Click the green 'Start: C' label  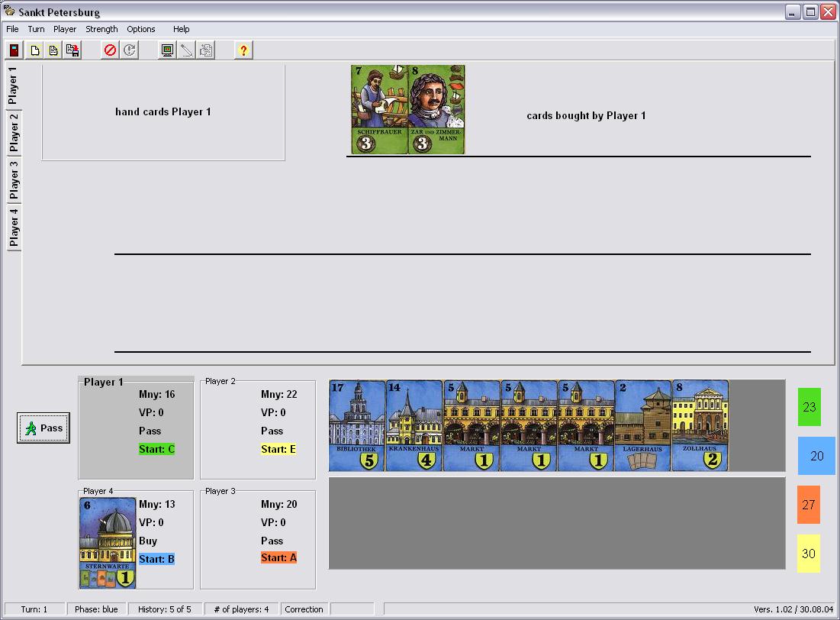tap(157, 450)
